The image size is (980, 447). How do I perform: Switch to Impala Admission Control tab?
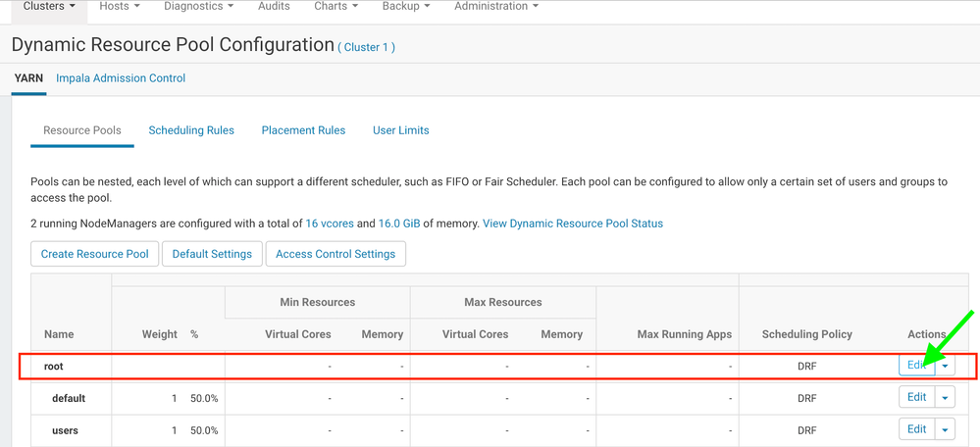click(121, 78)
